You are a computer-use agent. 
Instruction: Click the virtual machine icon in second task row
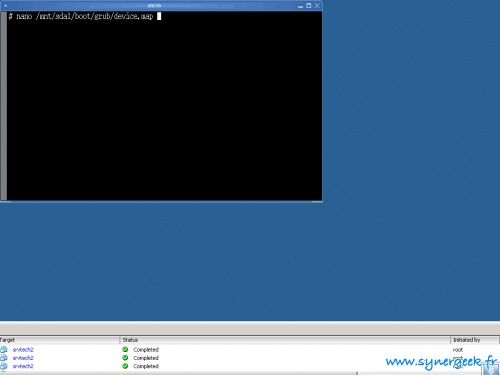point(4,358)
